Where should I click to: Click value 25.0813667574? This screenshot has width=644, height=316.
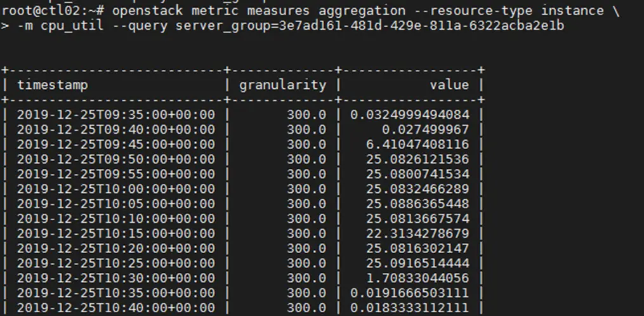417,219
